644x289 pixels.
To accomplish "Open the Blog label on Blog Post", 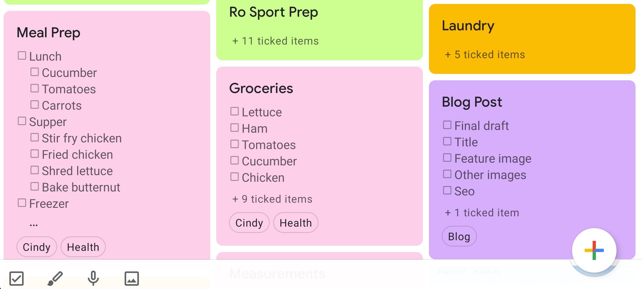I will click(x=459, y=236).
